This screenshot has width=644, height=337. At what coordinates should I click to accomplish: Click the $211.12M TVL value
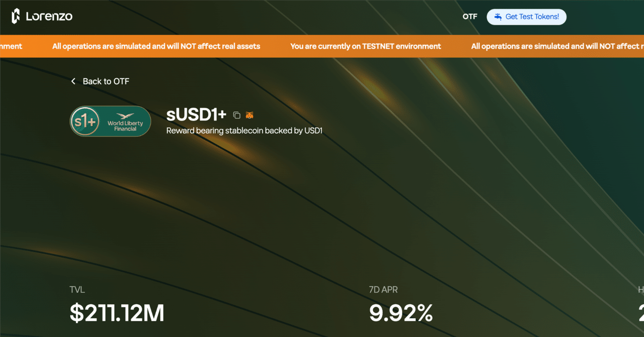click(117, 313)
